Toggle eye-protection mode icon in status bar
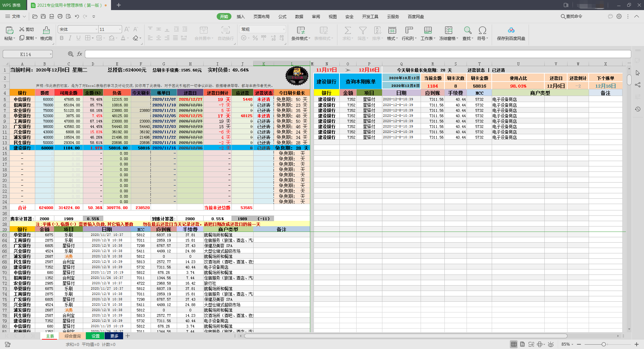 pos(550,344)
